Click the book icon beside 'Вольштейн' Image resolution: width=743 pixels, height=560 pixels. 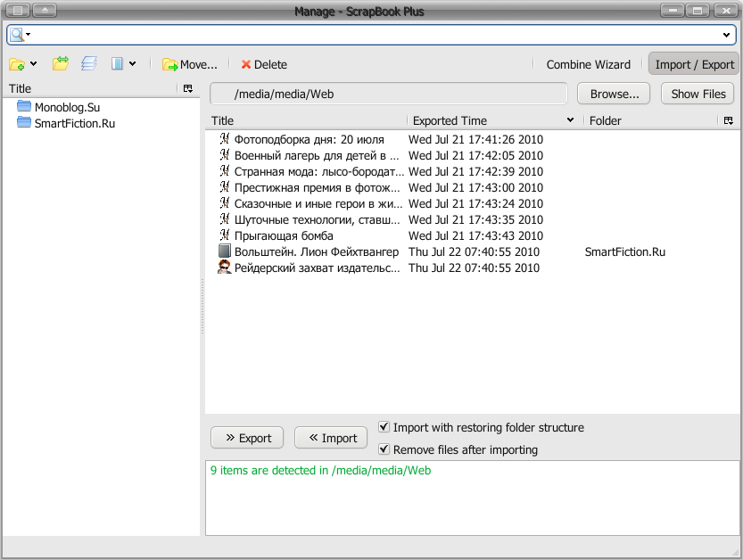pos(225,251)
